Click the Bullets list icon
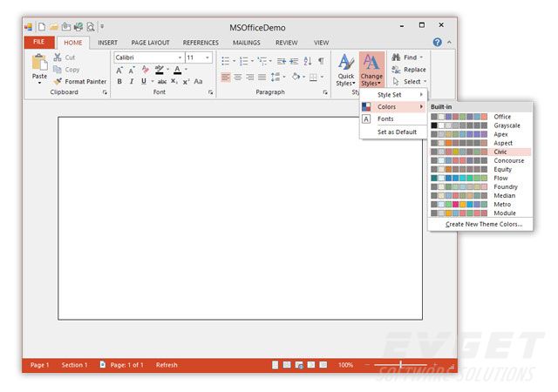The width and height of the screenshot is (558, 392). [x=225, y=61]
